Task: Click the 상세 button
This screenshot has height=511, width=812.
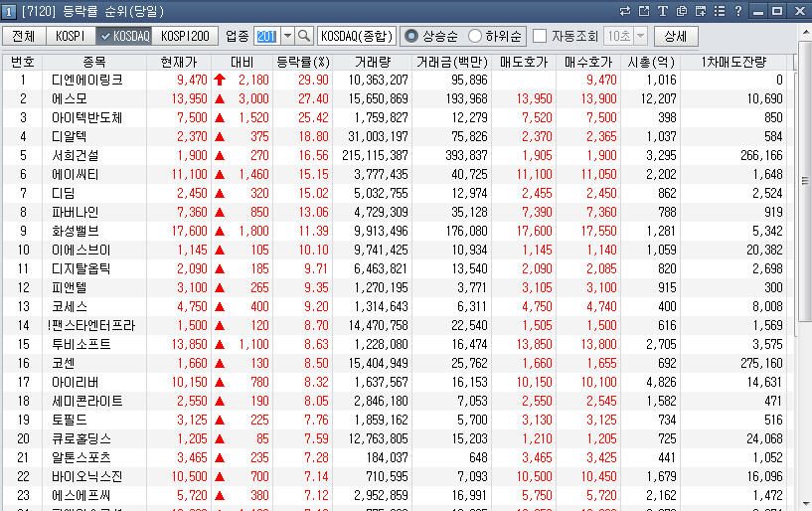Action: click(x=676, y=36)
